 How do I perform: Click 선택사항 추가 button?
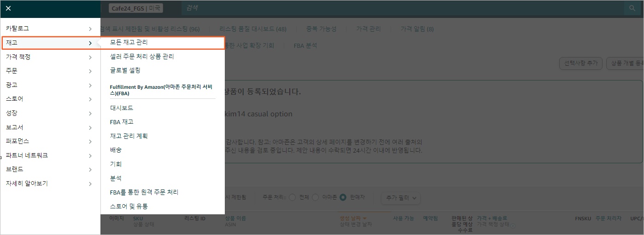(x=580, y=63)
